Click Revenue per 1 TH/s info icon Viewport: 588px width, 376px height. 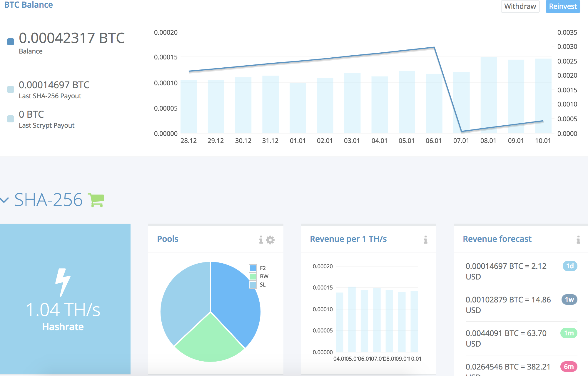[425, 240]
